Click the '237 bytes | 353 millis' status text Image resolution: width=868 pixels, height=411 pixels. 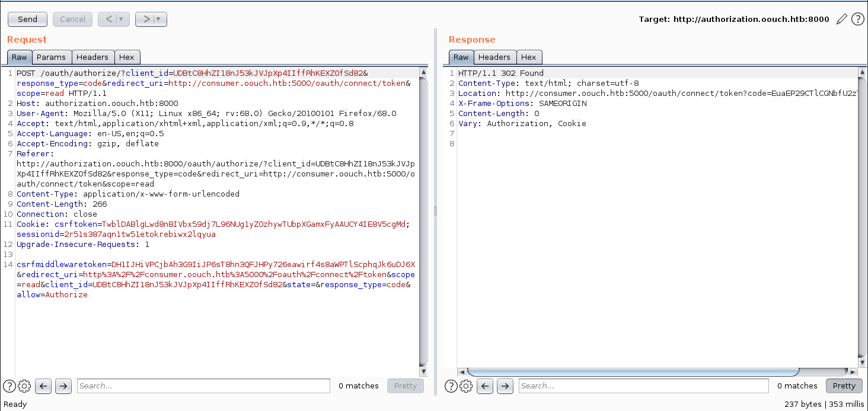tap(824, 404)
